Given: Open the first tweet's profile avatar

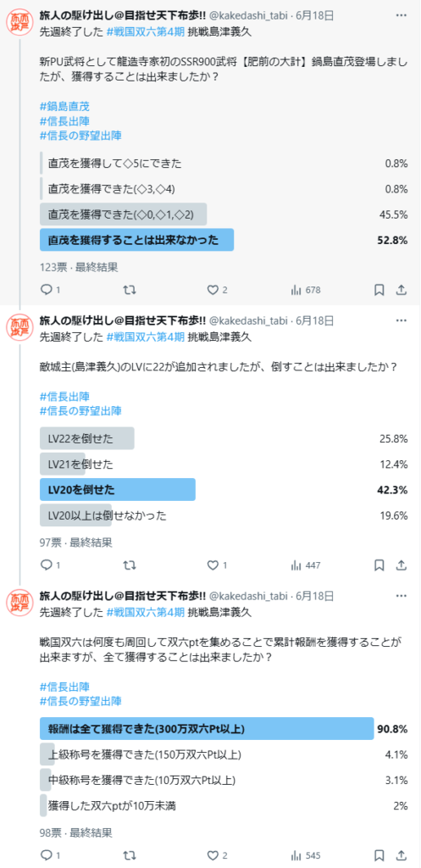Looking at the screenshot, I should pos(20,22).
